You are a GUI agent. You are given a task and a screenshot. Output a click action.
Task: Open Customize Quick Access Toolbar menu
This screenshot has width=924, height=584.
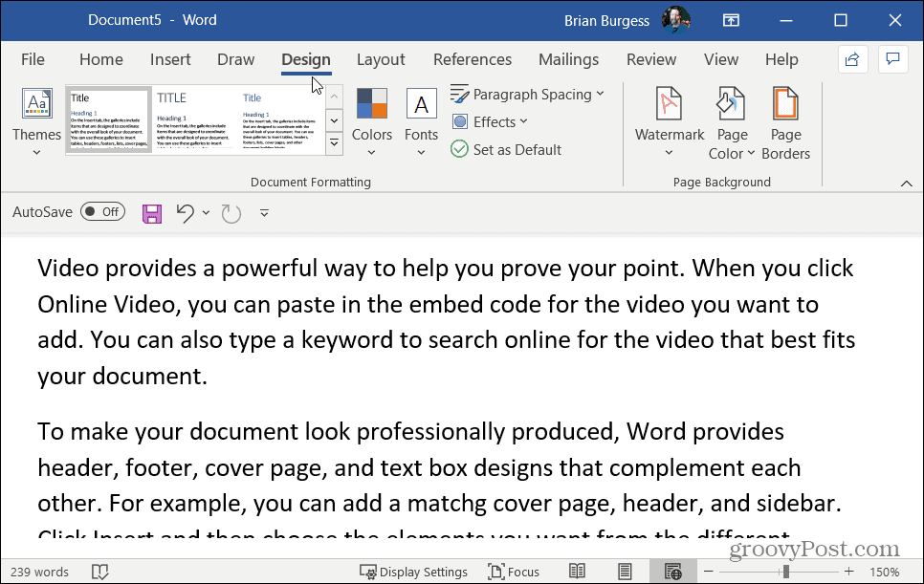[x=264, y=213]
